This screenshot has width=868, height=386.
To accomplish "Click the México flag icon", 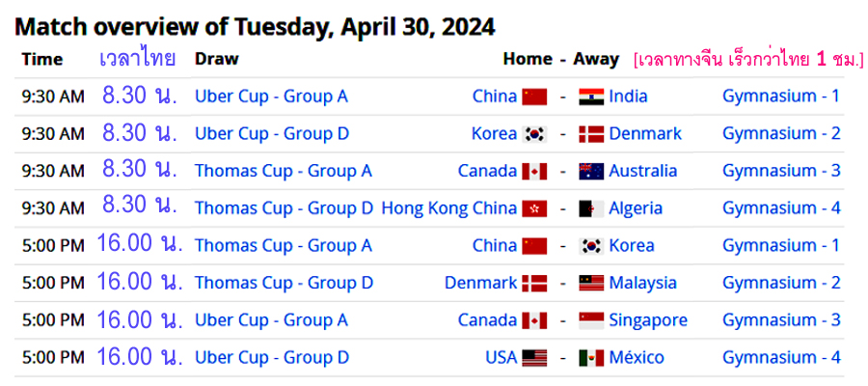I will click(x=591, y=358).
